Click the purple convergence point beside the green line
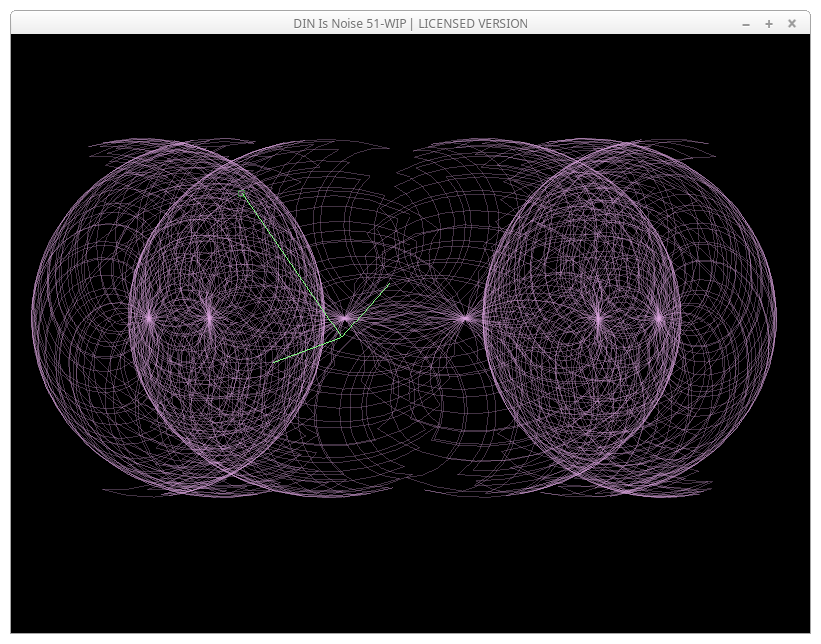The height and width of the screenshot is (644, 821). click(345, 319)
